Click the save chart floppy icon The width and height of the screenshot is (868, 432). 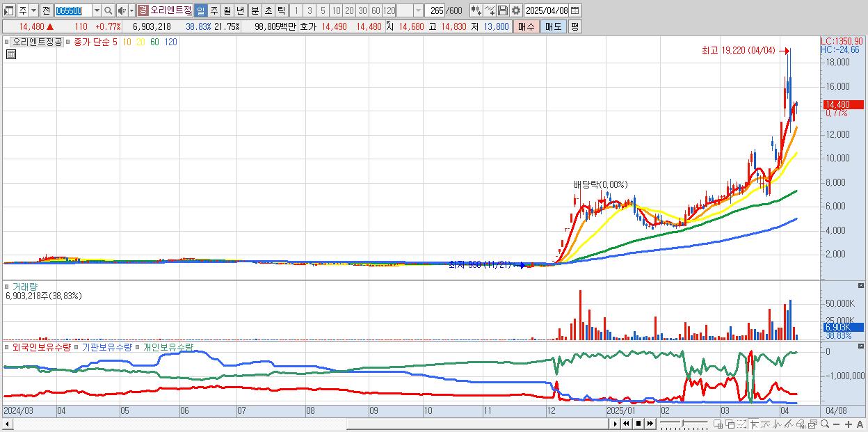click(502, 10)
